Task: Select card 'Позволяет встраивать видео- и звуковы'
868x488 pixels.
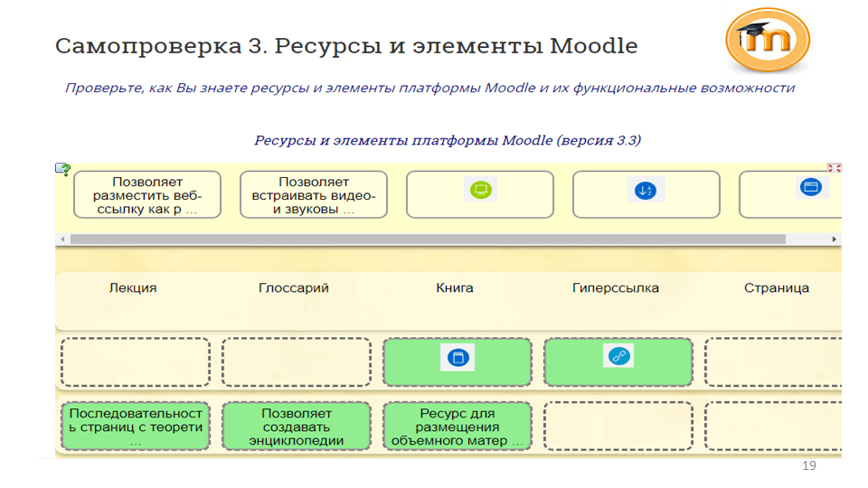Action: 314,195
